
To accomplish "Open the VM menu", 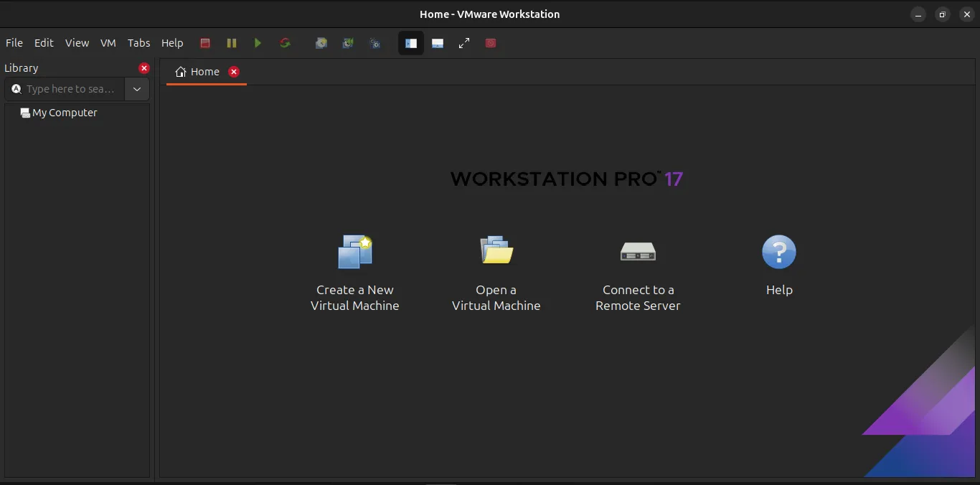I will point(108,43).
